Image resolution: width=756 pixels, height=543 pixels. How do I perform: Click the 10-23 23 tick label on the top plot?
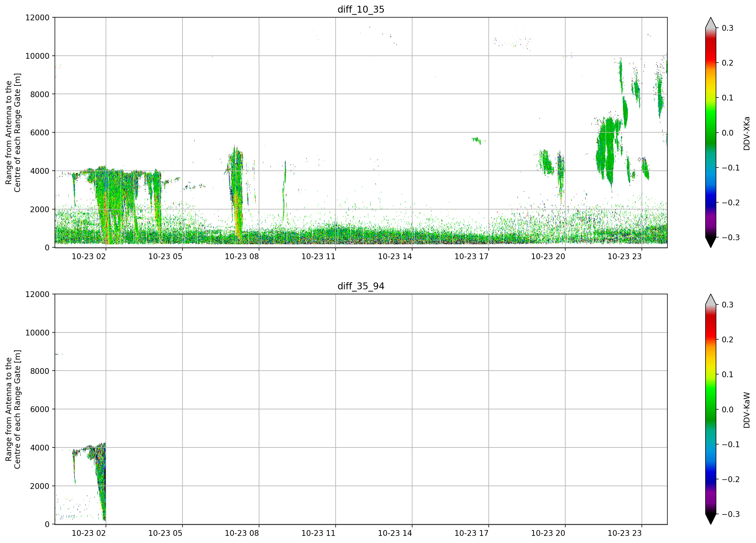pyautogui.click(x=625, y=256)
